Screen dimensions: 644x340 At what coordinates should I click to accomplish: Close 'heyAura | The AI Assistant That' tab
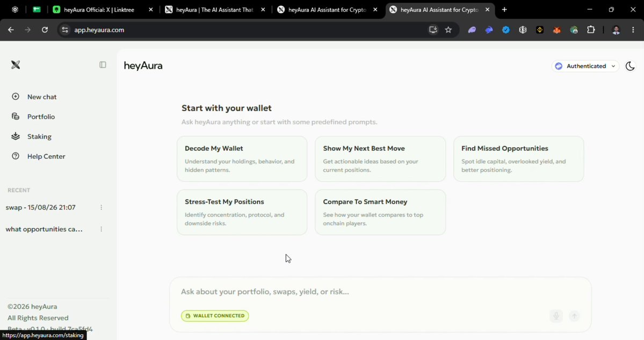[263, 10]
